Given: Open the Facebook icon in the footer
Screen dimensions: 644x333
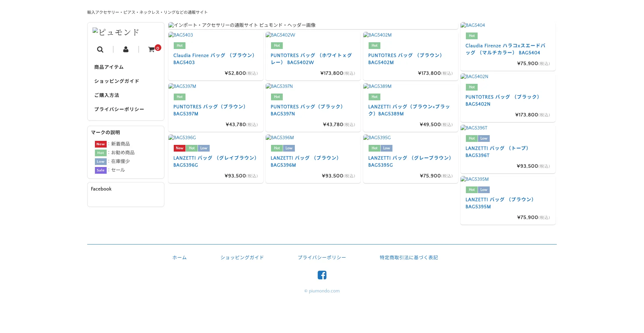Looking at the screenshot, I should pos(322,275).
